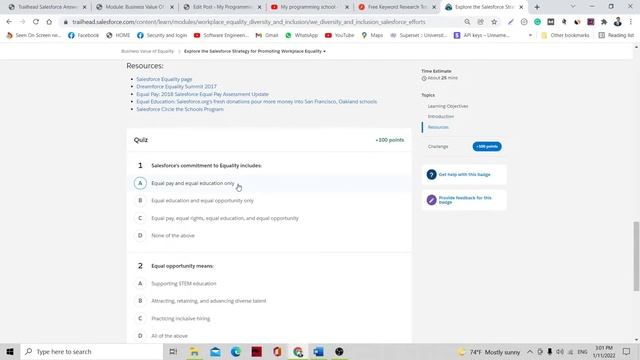Open Salesforce Equality page link
The image size is (640, 360).
[x=164, y=79]
